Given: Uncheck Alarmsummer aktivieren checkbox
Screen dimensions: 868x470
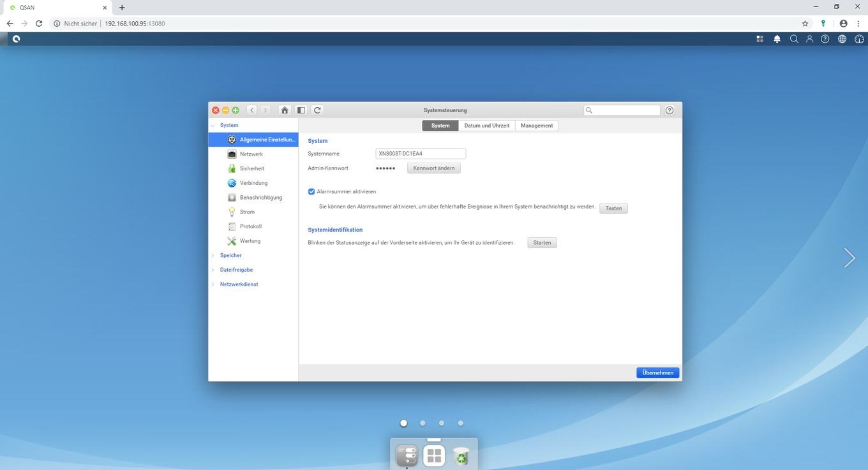Looking at the screenshot, I should point(311,191).
